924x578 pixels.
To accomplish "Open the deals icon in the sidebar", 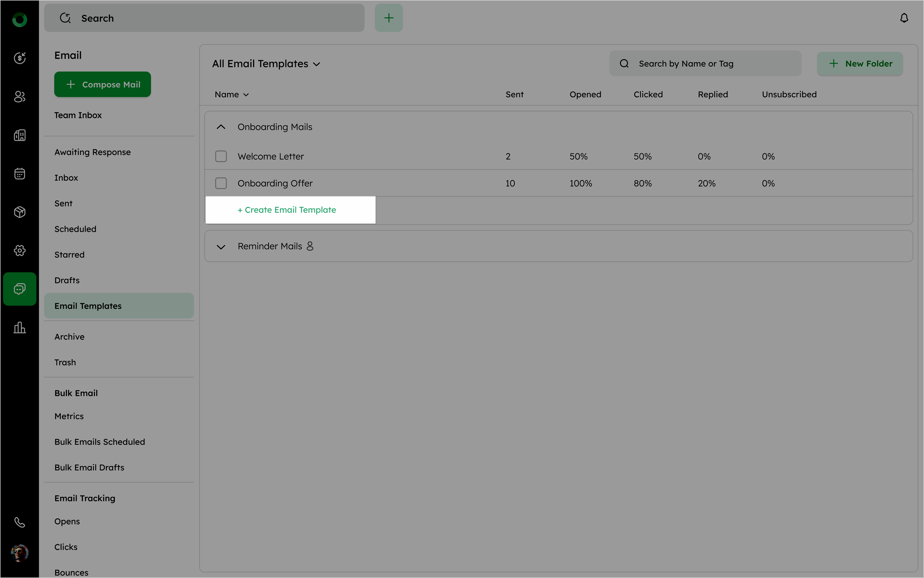I will (20, 58).
